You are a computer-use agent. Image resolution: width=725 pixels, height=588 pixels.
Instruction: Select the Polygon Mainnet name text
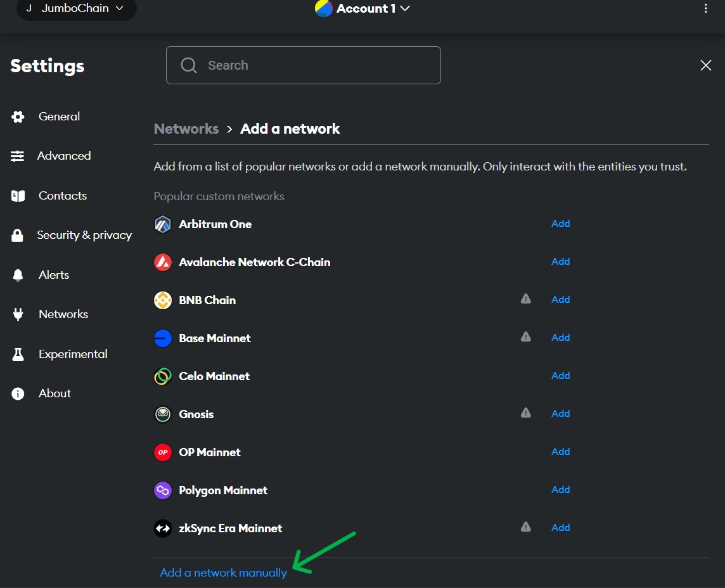223,490
